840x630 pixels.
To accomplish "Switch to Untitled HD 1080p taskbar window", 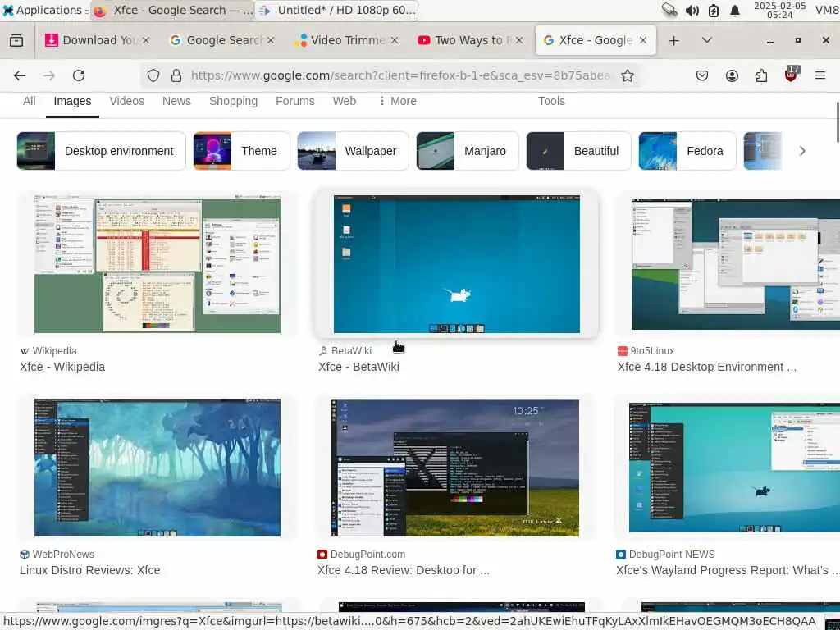I will click(x=336, y=10).
